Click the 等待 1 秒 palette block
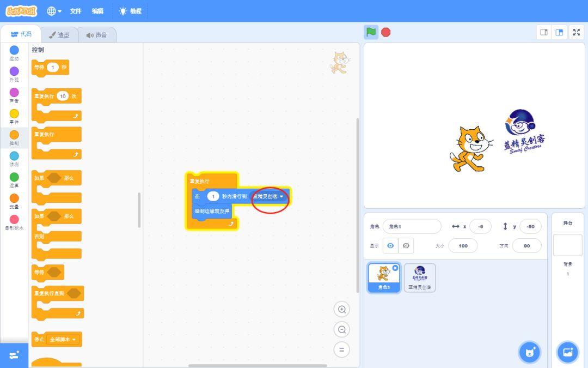 tap(50, 68)
